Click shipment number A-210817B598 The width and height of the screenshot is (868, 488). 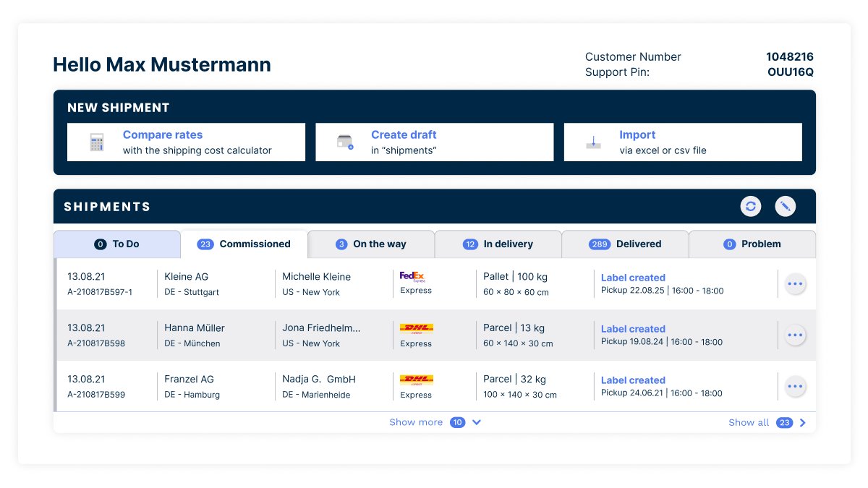[96, 343]
